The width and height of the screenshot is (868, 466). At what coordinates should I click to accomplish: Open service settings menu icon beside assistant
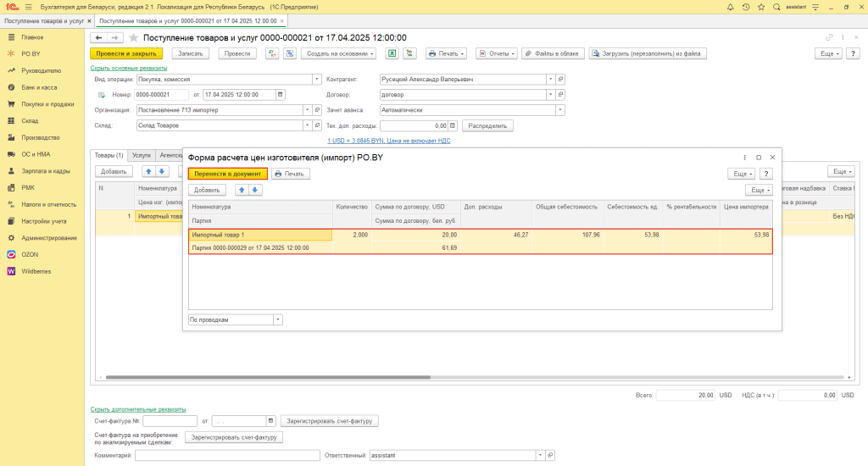(x=815, y=7)
